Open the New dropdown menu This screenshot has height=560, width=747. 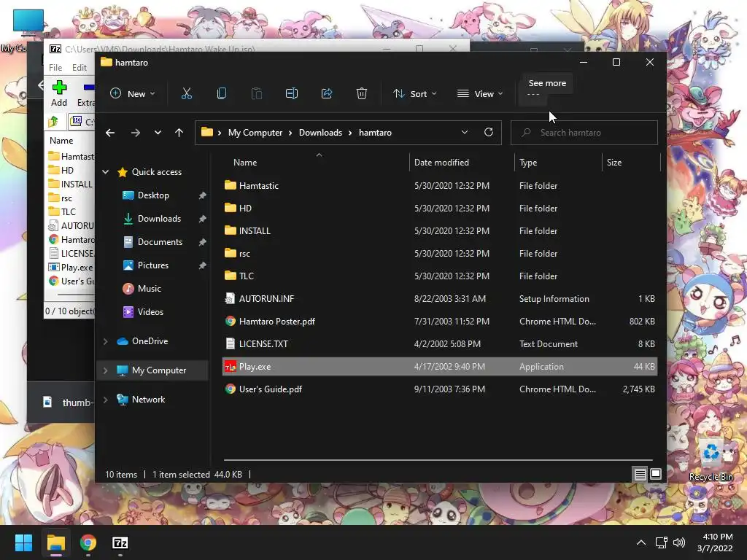click(133, 93)
